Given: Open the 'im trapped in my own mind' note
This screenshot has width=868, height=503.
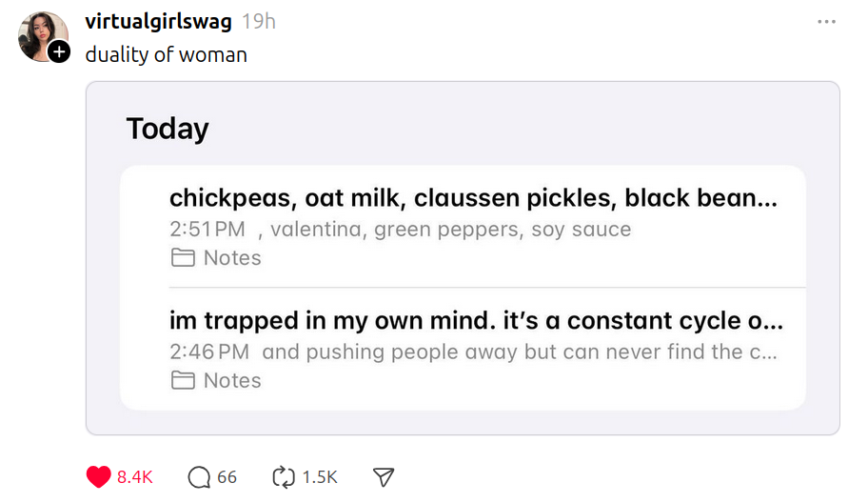Looking at the screenshot, I should (x=476, y=321).
